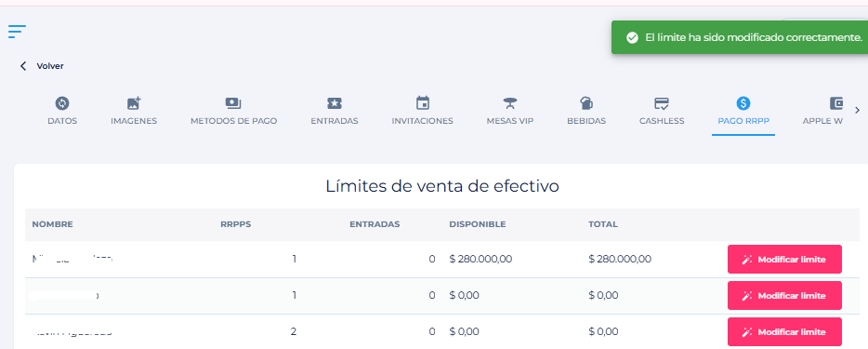Image resolution: width=868 pixels, height=349 pixels.
Task: Modify limit for the $280.000,00 row
Action: [x=784, y=260]
